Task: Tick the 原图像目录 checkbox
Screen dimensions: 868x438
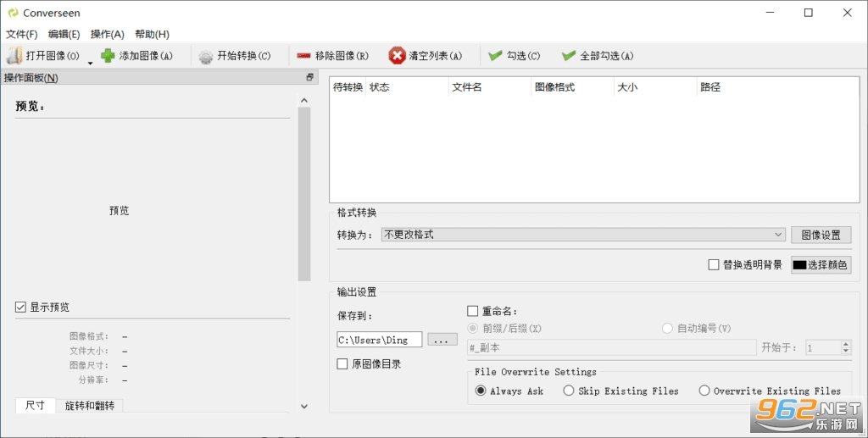Action: [x=342, y=364]
